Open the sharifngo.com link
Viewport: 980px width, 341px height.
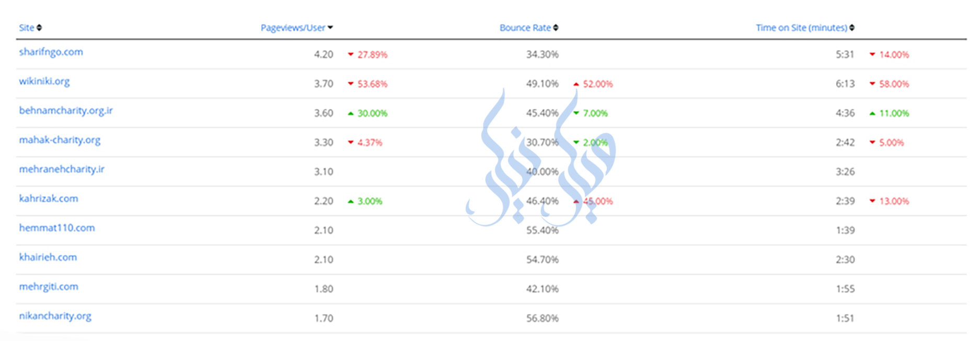[51, 52]
